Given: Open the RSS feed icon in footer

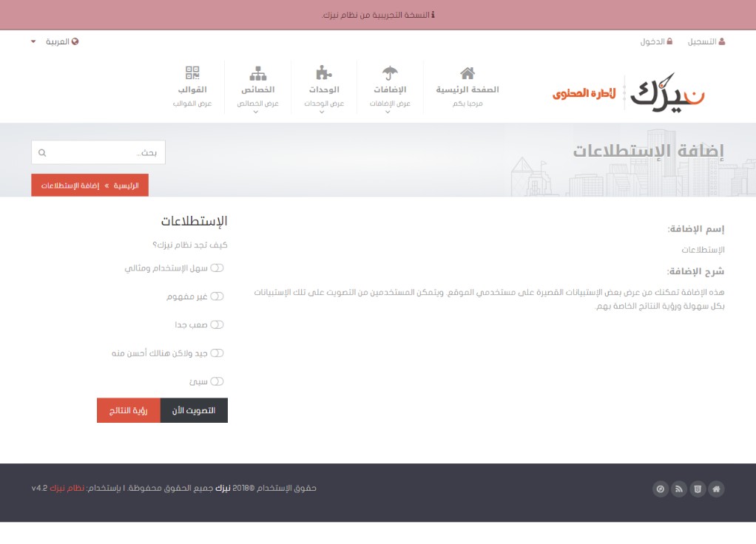Looking at the screenshot, I should (678, 489).
